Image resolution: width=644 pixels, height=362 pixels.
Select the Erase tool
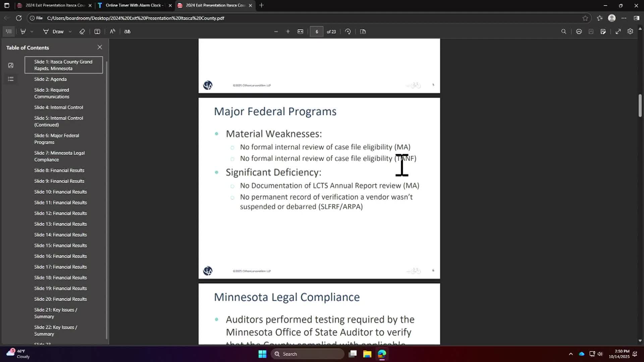tap(82, 32)
